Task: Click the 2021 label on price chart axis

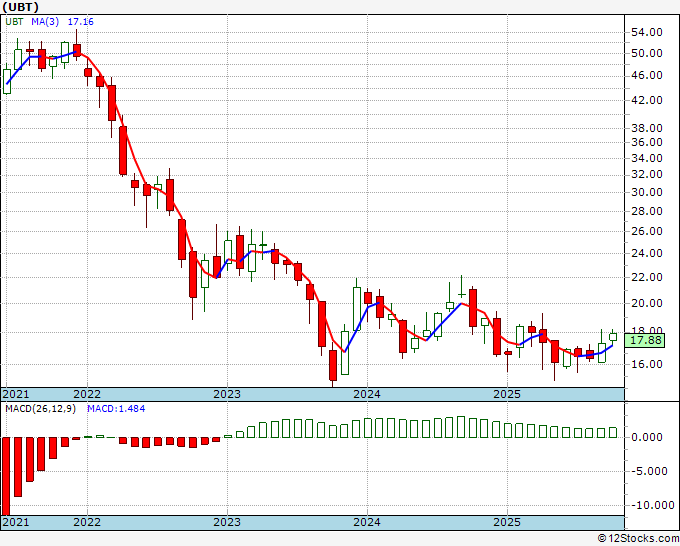Action: point(16,394)
